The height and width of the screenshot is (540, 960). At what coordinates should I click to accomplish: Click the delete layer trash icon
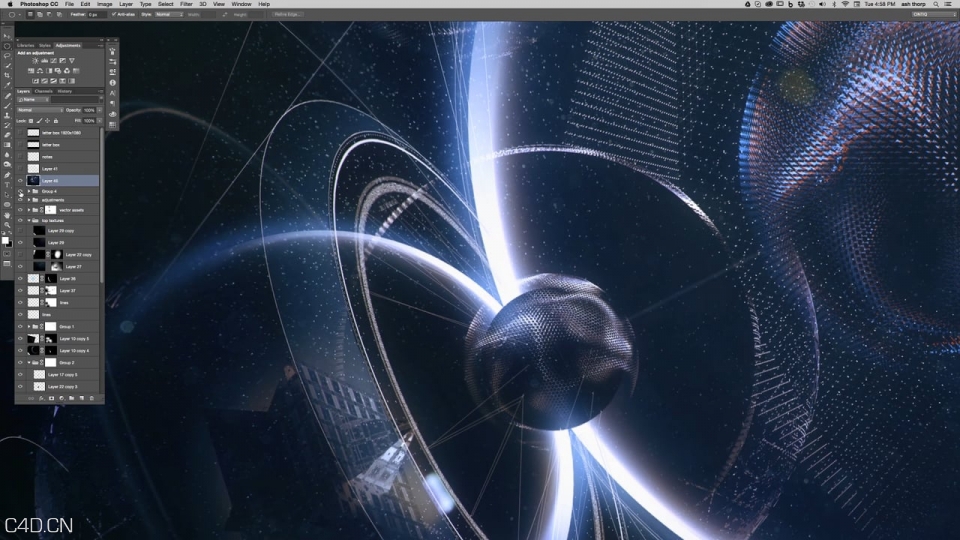[x=91, y=398]
